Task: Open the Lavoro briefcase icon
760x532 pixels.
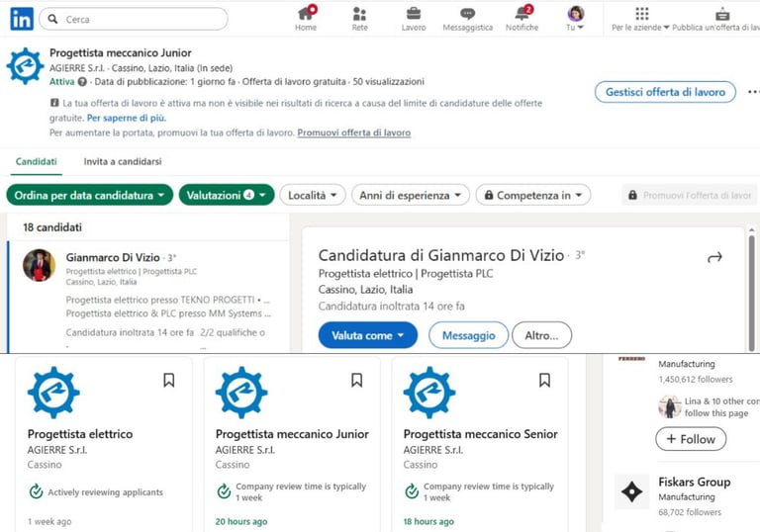Action: [414, 19]
